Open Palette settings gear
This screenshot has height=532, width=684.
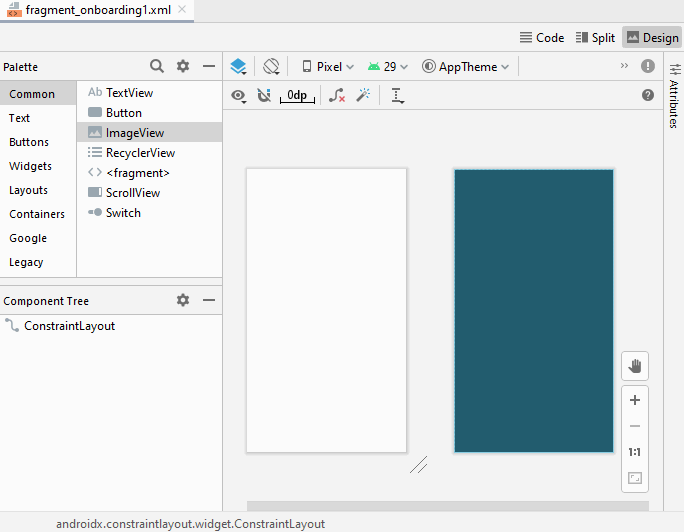[x=183, y=66]
